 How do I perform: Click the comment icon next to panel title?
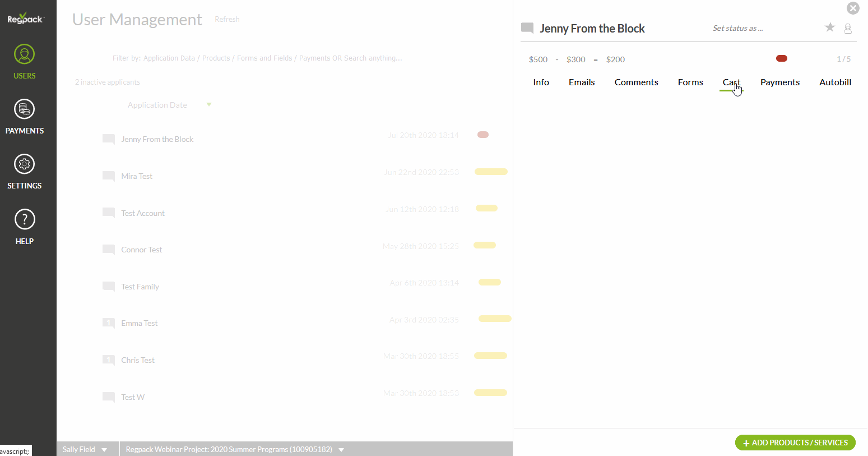tap(527, 28)
